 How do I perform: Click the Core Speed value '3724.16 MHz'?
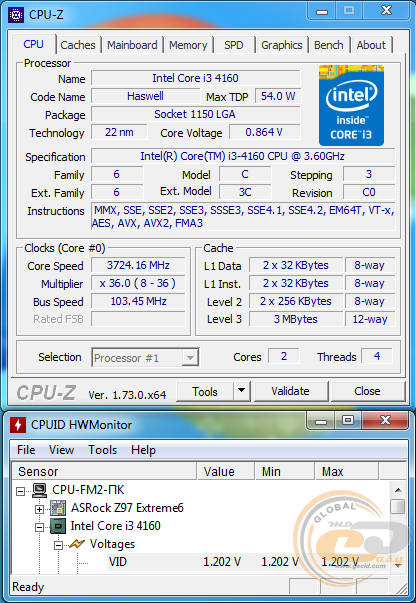point(138,265)
